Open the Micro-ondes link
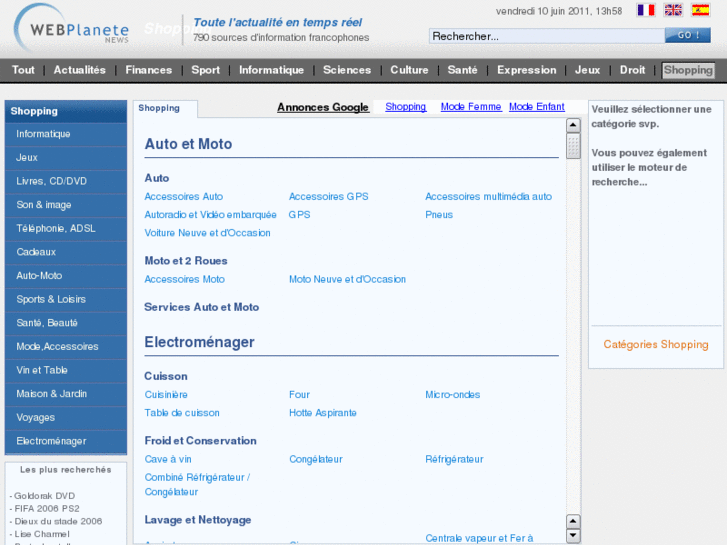Viewport: 727px width, 545px height. point(453,395)
